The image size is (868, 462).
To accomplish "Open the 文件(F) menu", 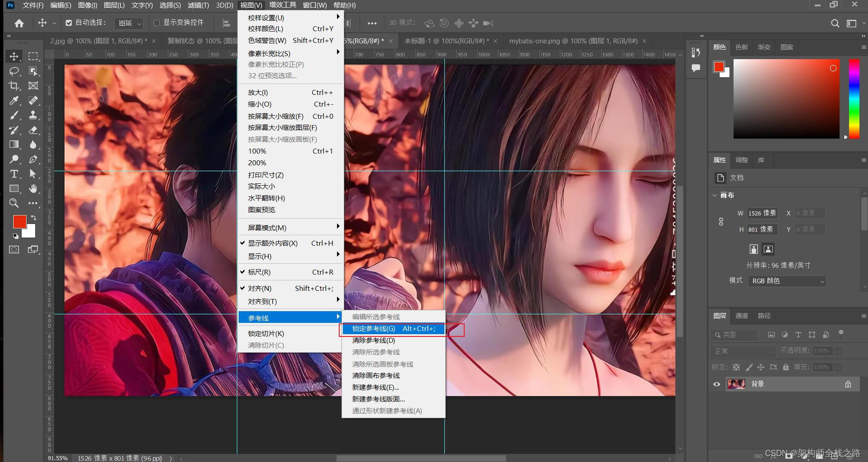I will (33, 5).
